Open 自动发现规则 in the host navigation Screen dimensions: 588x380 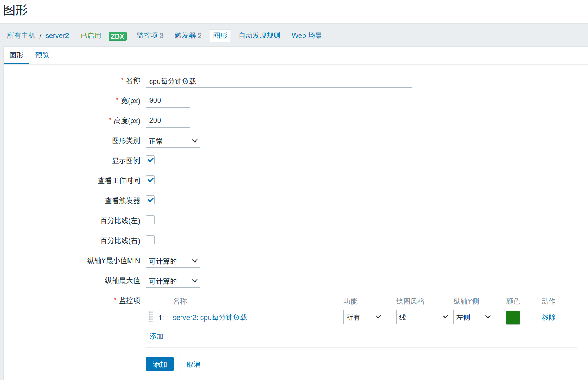coord(260,36)
